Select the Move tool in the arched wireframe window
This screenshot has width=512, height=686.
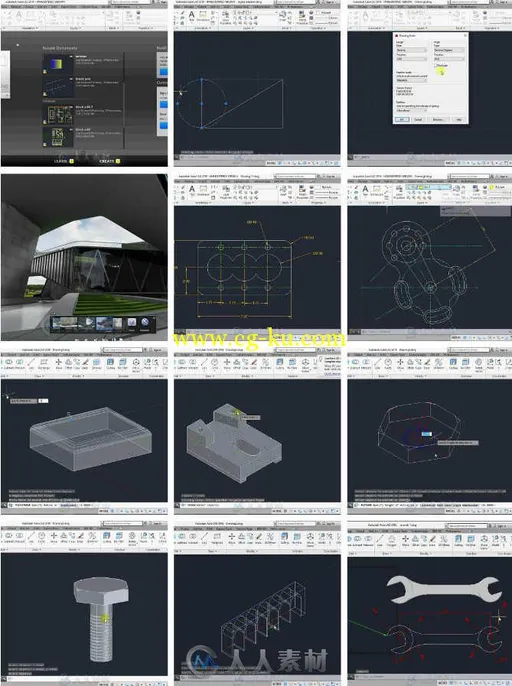click(231, 538)
